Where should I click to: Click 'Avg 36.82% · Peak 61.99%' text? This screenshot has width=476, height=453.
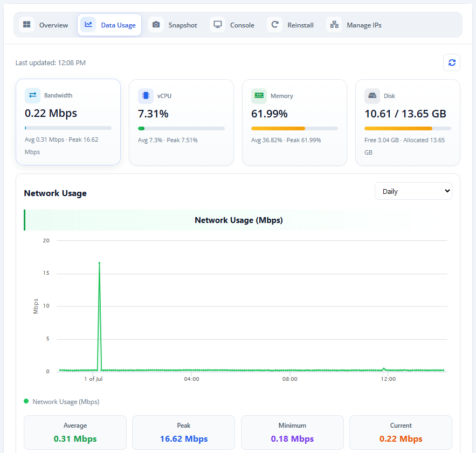click(x=286, y=140)
